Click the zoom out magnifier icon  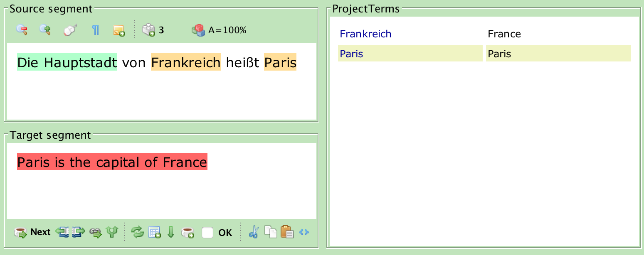pyautogui.click(x=22, y=30)
